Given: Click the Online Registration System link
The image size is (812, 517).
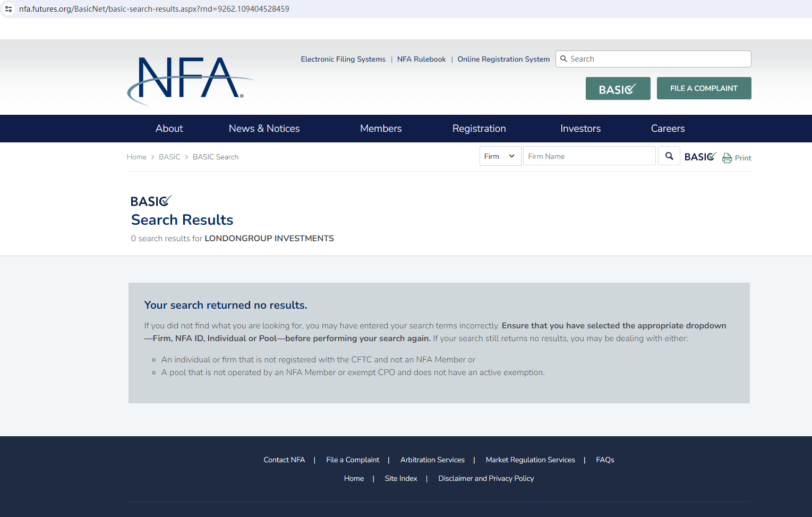Looking at the screenshot, I should click(503, 60).
